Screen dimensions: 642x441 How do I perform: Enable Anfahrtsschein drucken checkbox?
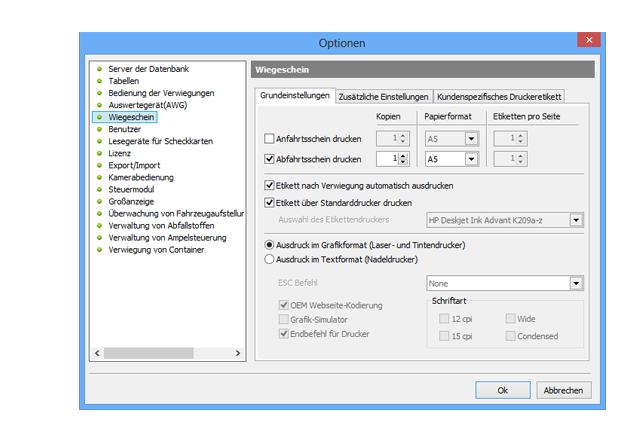pyautogui.click(x=268, y=138)
